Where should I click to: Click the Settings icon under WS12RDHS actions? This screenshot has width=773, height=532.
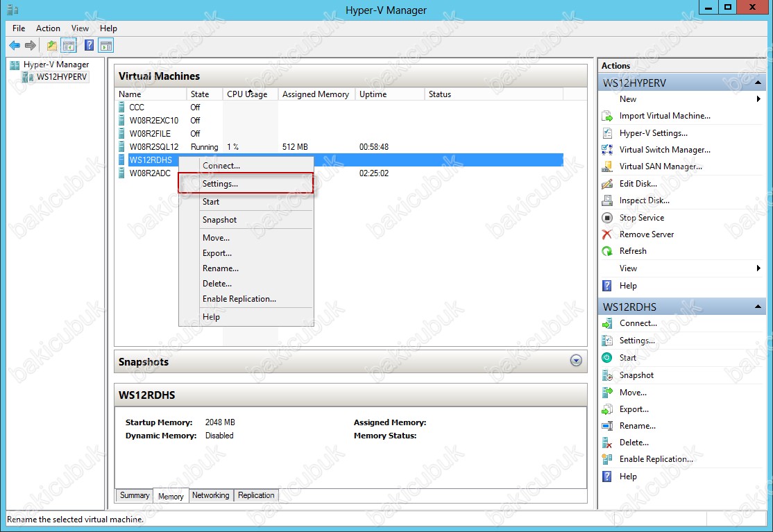pos(607,341)
